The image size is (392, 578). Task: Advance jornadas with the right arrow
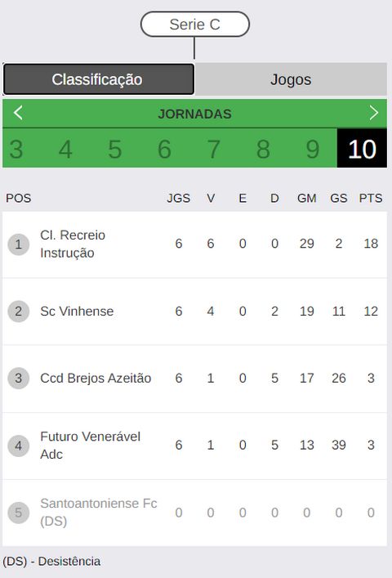click(373, 113)
